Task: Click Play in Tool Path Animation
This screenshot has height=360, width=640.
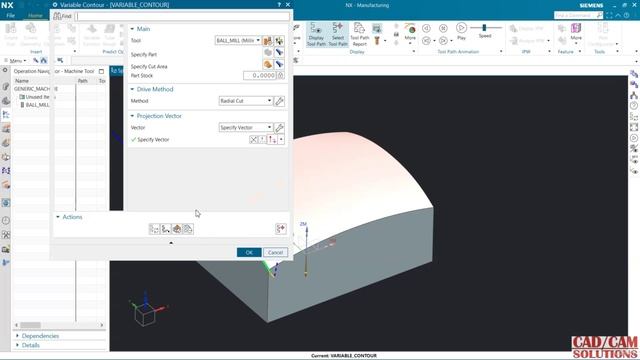Action: pos(461,31)
